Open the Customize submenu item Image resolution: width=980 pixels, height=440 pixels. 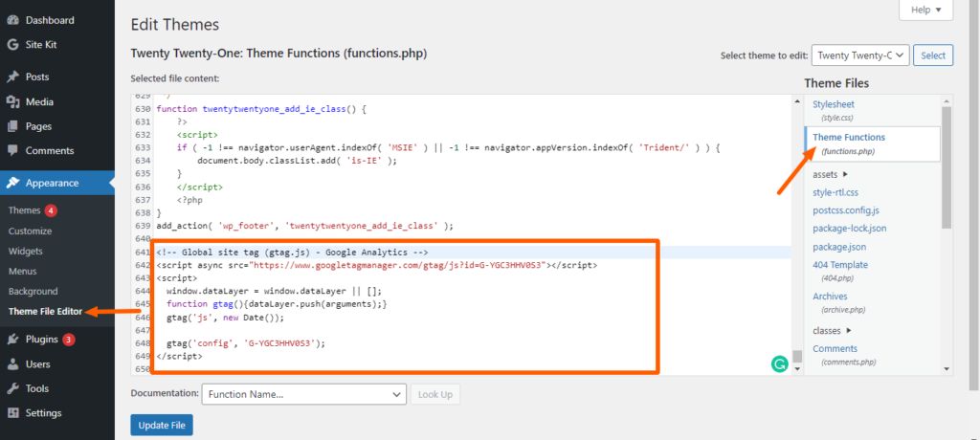30,231
